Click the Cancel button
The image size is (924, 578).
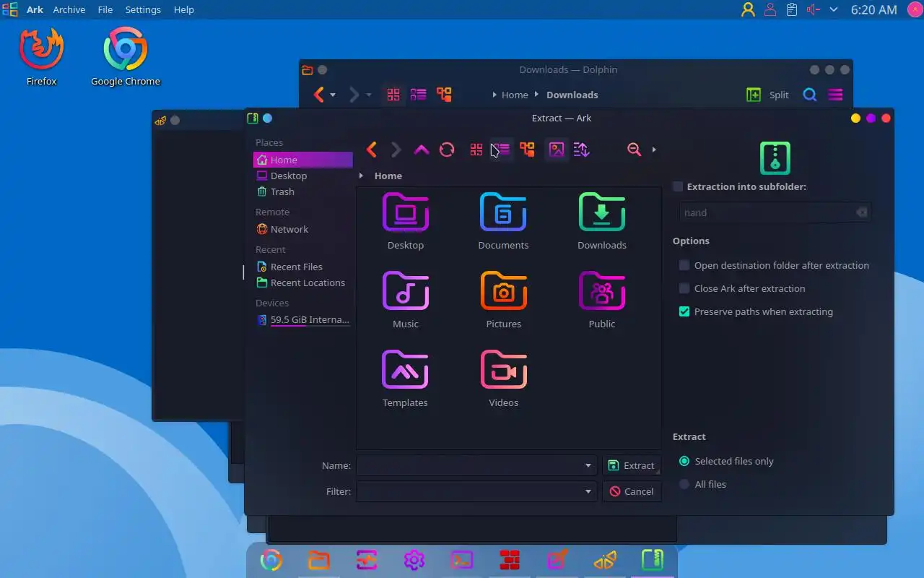pyautogui.click(x=632, y=491)
